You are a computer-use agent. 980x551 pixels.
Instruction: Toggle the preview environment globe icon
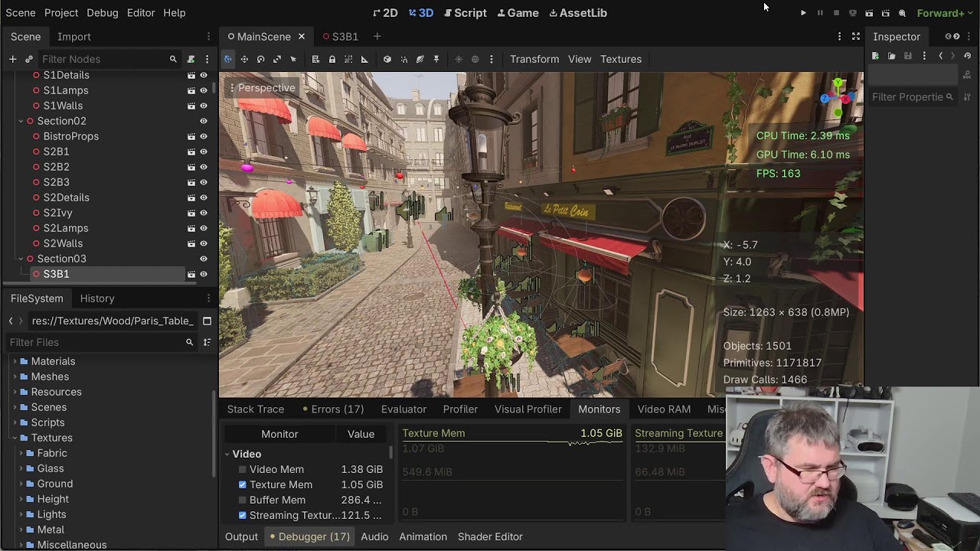click(x=475, y=59)
